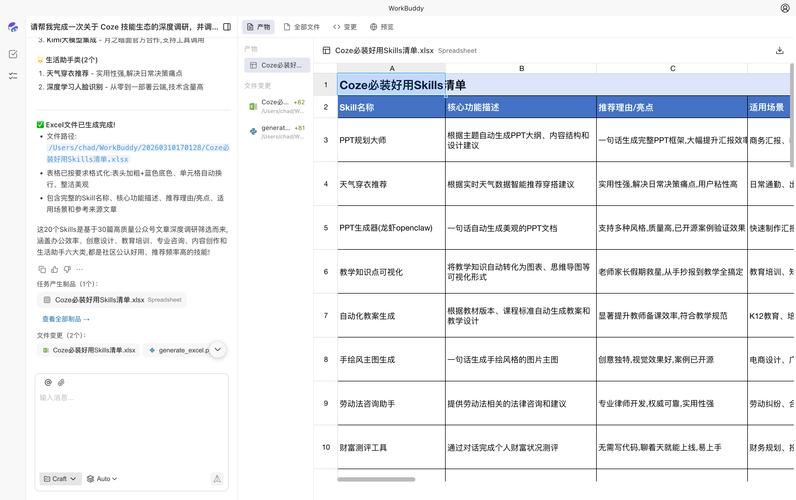Select cell 天气穿衣推荐 in spreadsheet

point(391,184)
